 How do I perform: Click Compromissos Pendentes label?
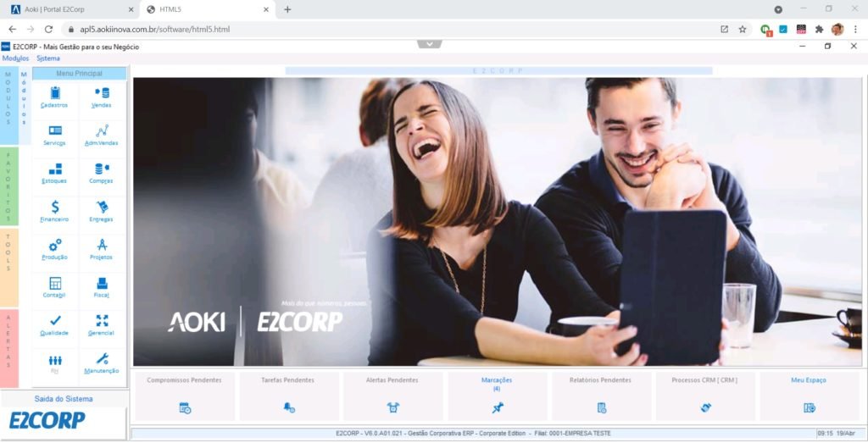tap(184, 380)
